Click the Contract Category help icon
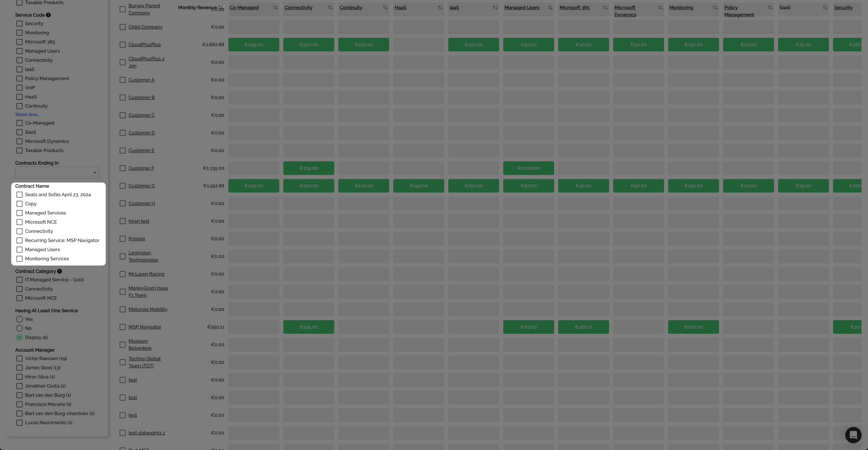This screenshot has width=868, height=450. [59, 271]
